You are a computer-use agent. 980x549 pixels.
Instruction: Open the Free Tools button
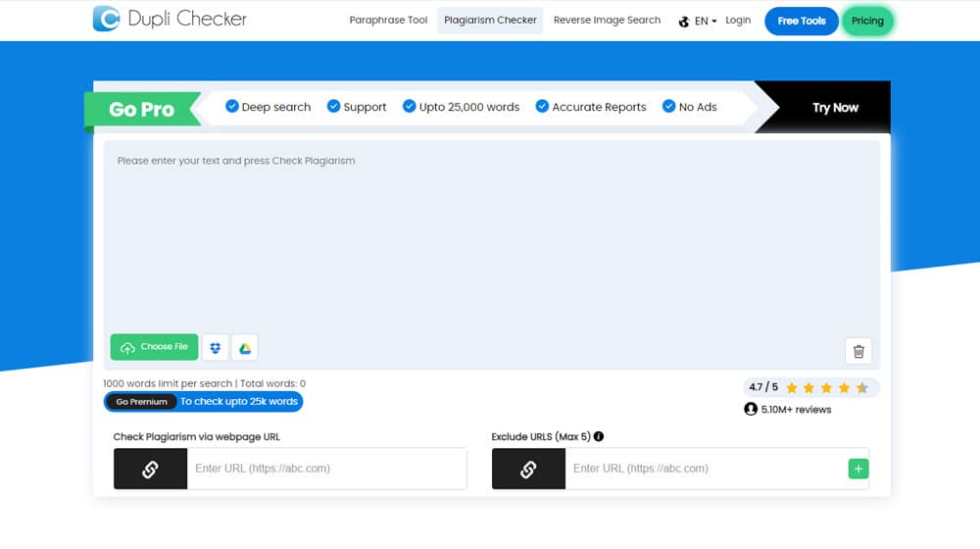(802, 21)
